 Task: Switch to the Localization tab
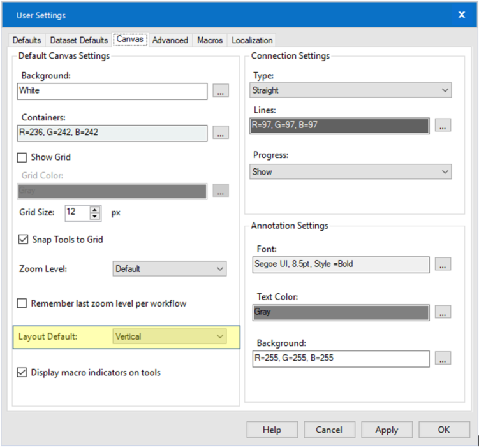[252, 40]
